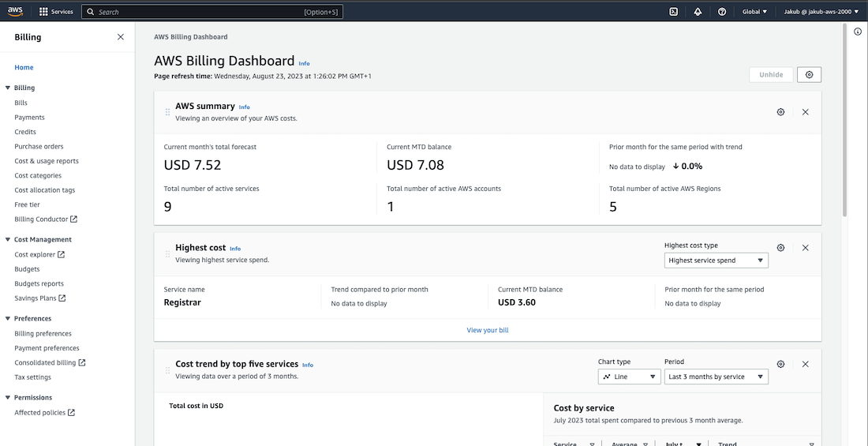Remove the AWS summary widget
The width and height of the screenshot is (868, 446).
click(x=806, y=112)
